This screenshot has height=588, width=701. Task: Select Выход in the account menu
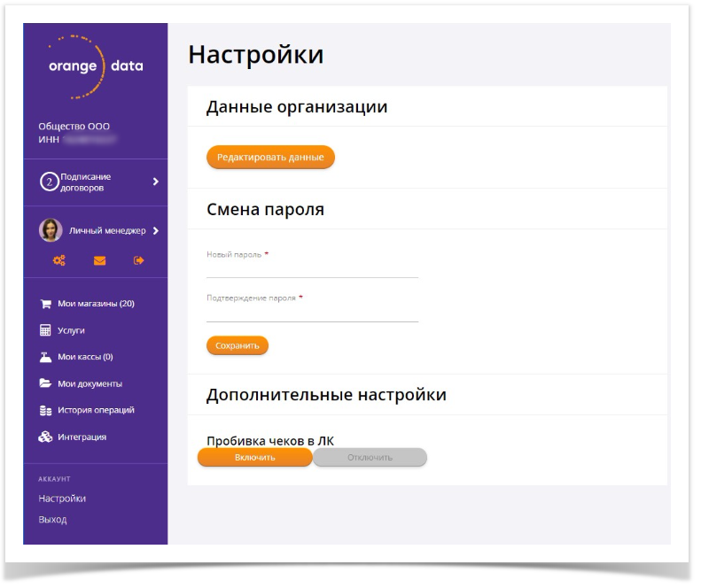52,520
